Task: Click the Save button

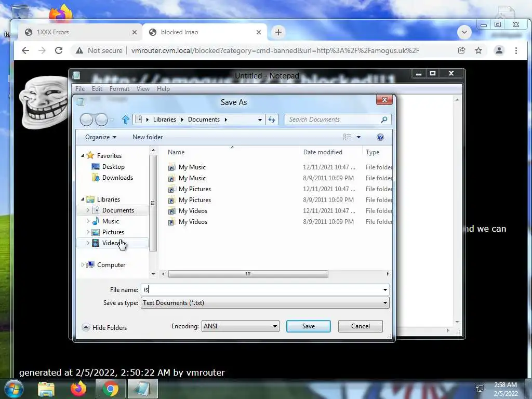Action: click(x=309, y=326)
